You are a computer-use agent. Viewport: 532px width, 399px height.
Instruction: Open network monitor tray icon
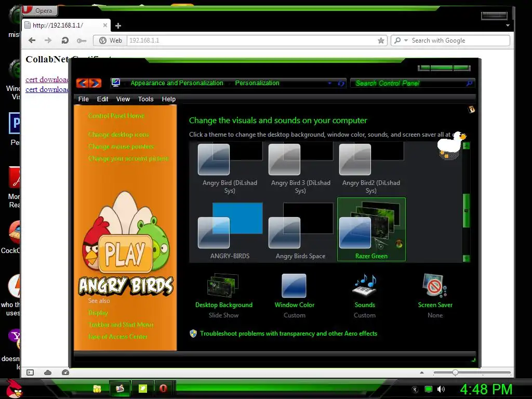[x=429, y=389]
